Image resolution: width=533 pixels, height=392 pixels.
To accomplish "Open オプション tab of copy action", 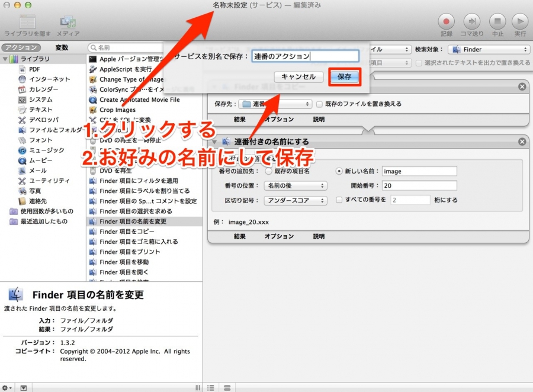I will click(279, 120).
